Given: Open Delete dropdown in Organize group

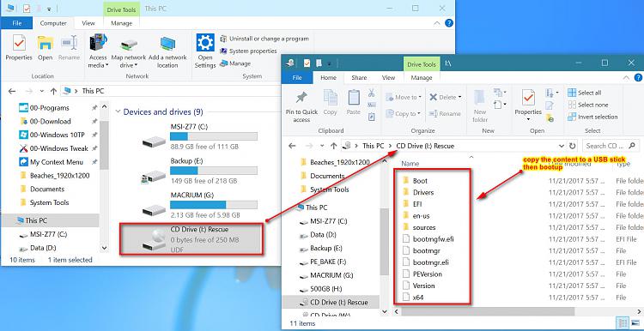Looking at the screenshot, I should 446,97.
